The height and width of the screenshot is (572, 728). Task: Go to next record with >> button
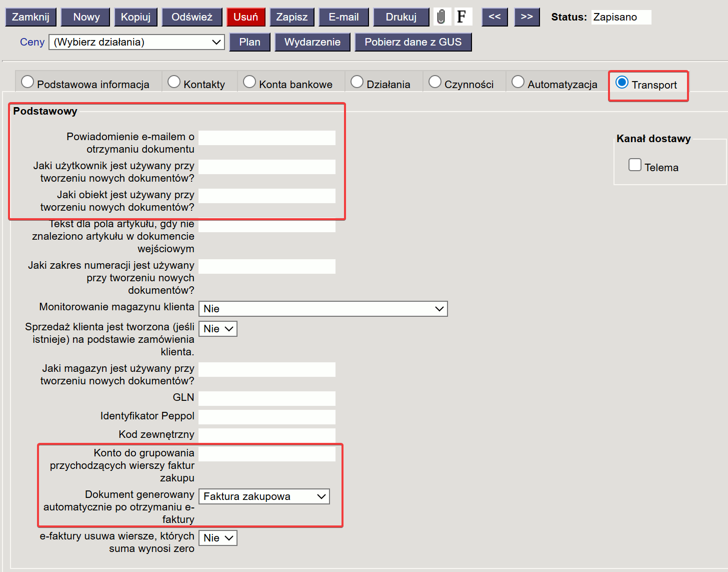click(526, 17)
